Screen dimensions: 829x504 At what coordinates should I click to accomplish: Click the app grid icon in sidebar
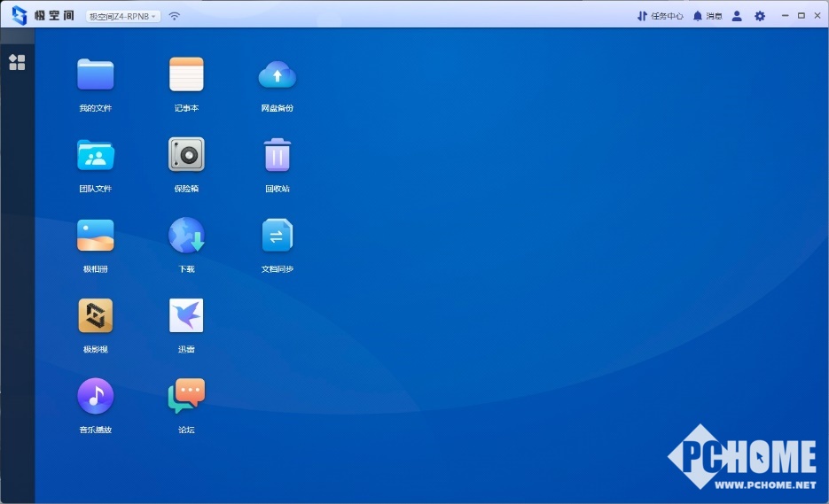17,62
